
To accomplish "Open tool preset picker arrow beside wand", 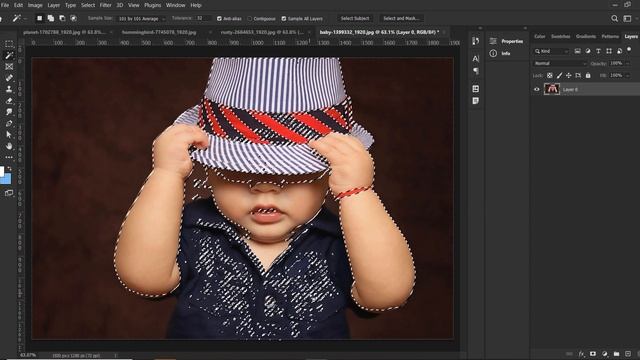I will tap(25, 19).
